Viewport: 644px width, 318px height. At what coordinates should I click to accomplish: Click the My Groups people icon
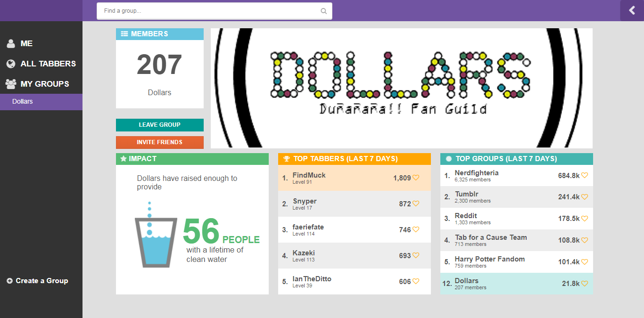[x=10, y=84]
